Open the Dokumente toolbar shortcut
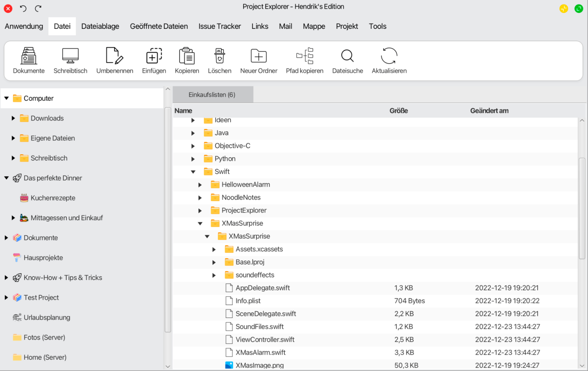Viewport: 588px width, 371px height. [29, 61]
